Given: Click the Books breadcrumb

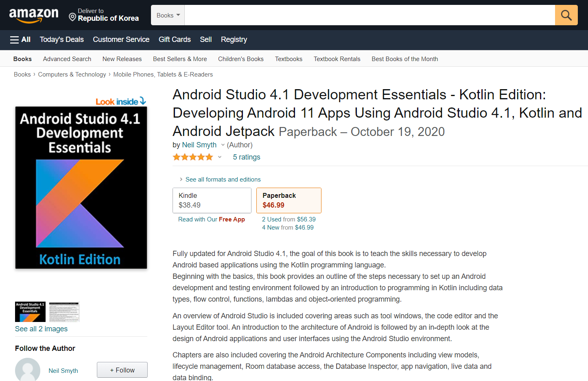Looking at the screenshot, I should [x=22, y=74].
